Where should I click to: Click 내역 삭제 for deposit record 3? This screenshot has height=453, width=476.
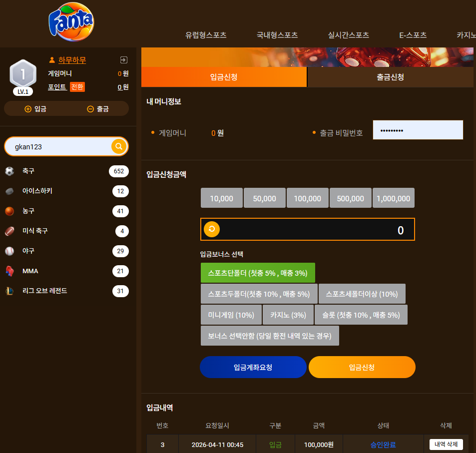(x=446, y=444)
